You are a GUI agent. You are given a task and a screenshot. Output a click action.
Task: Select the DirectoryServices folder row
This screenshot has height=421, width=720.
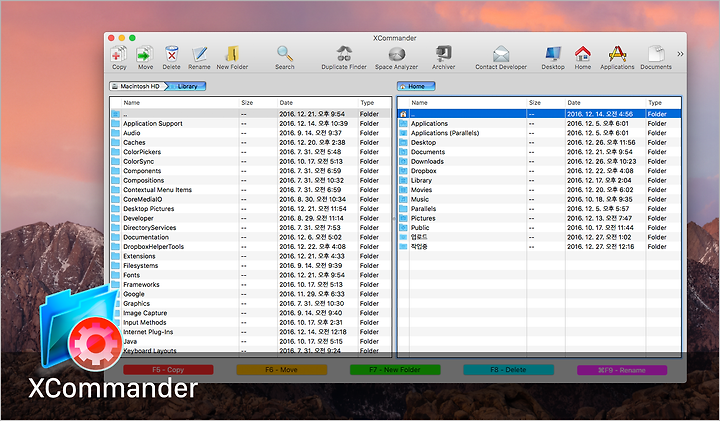[251, 228]
